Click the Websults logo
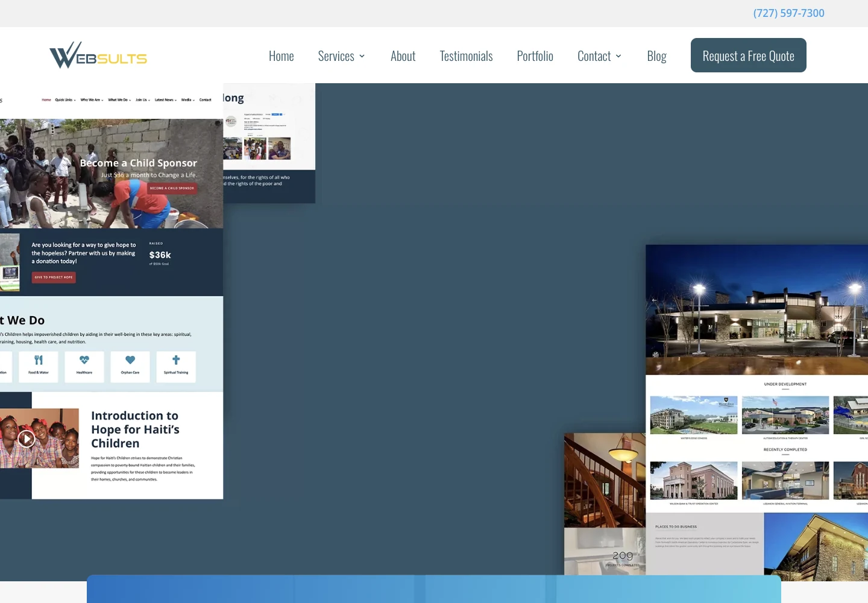 coord(98,55)
